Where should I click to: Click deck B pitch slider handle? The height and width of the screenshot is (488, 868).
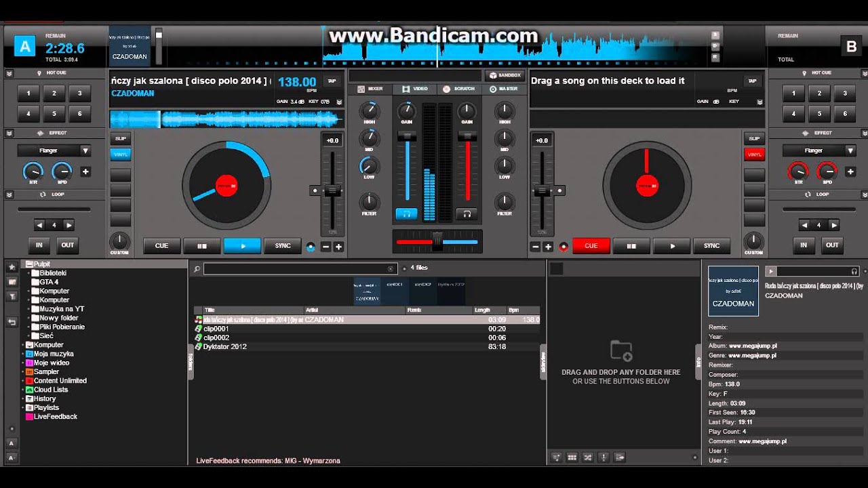[x=542, y=191]
